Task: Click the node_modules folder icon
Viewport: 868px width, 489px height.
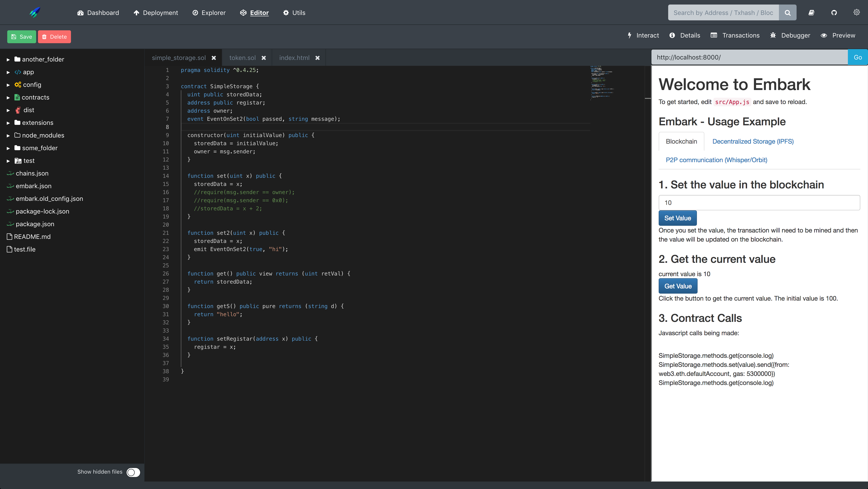Action: 18,135
